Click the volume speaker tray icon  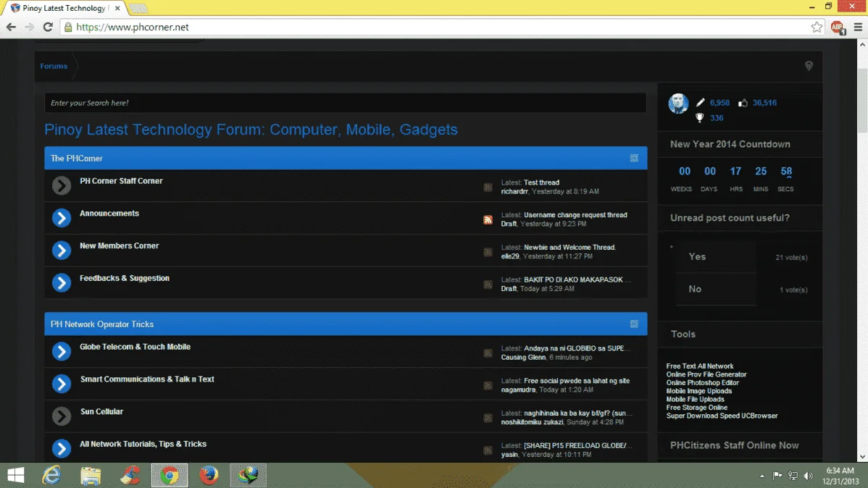[x=808, y=475]
